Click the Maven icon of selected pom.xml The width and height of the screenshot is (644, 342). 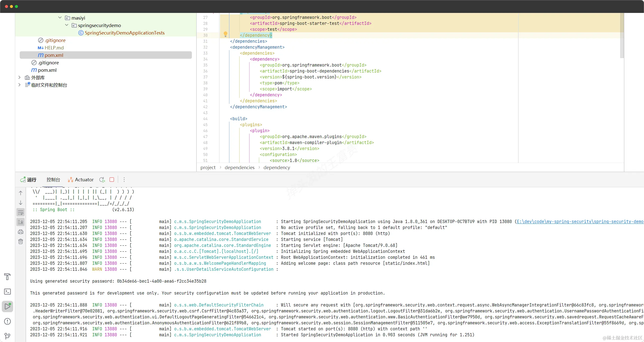[40, 55]
